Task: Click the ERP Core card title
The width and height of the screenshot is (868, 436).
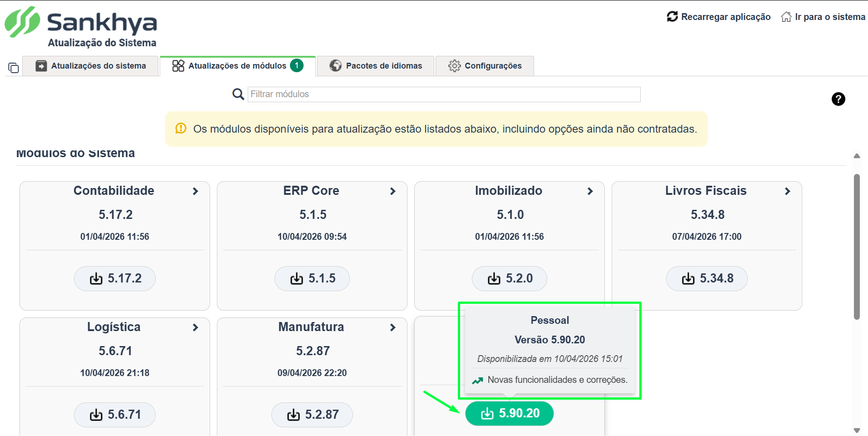Action: [311, 191]
